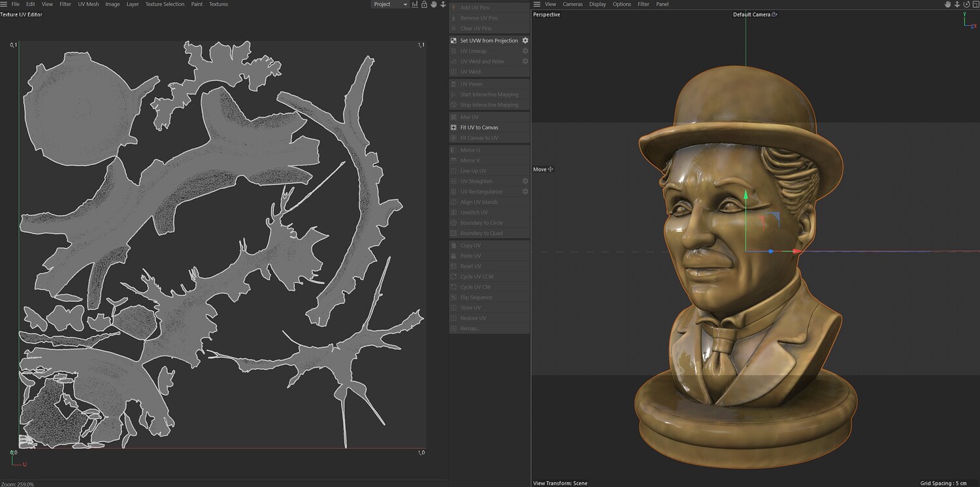
Task: Click the bar chart icon beside Project dropdown
Action: [x=415, y=4]
